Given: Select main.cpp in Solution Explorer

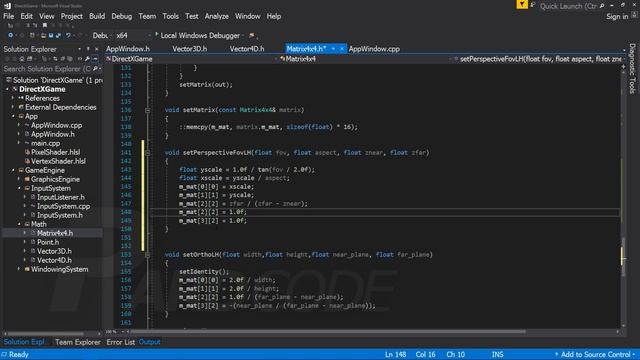Looking at the screenshot, I should [x=45, y=143].
